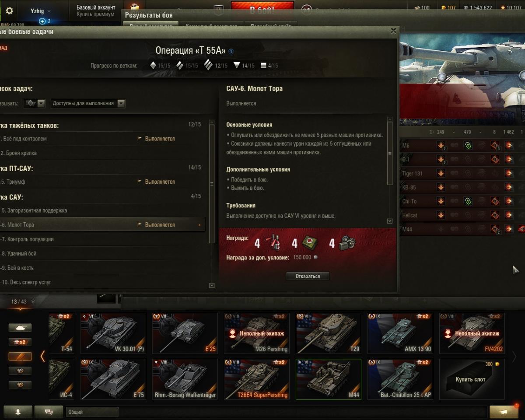525x420 pixels.
Task: Close the personal missions window
Action: pos(393,31)
